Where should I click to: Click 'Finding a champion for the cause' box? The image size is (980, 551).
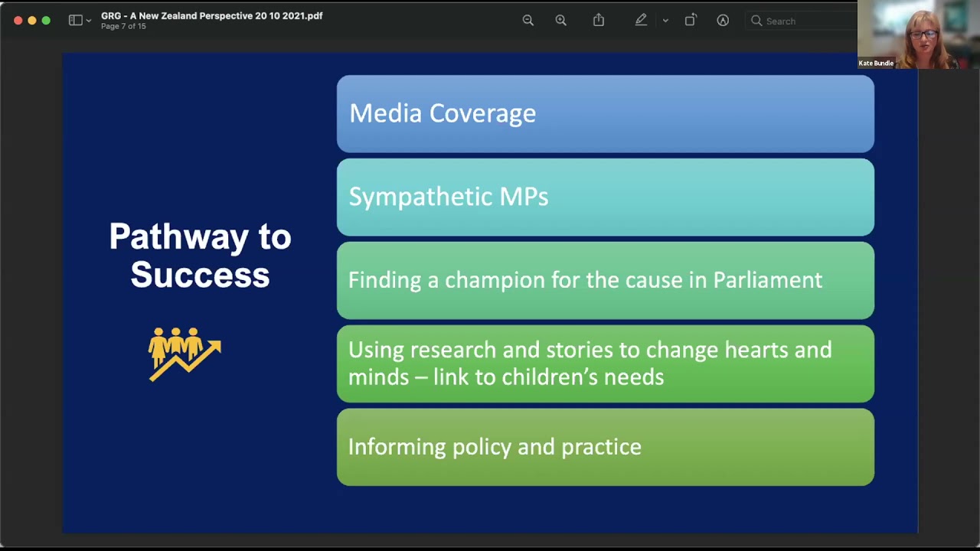tap(605, 280)
